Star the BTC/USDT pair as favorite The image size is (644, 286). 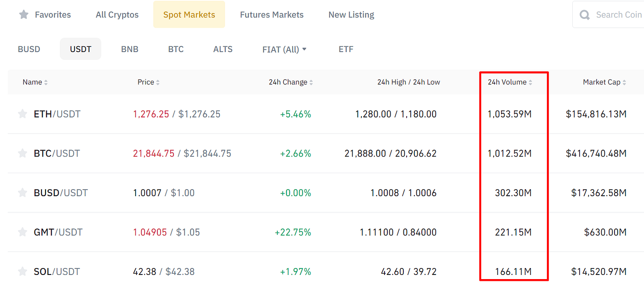click(22, 153)
